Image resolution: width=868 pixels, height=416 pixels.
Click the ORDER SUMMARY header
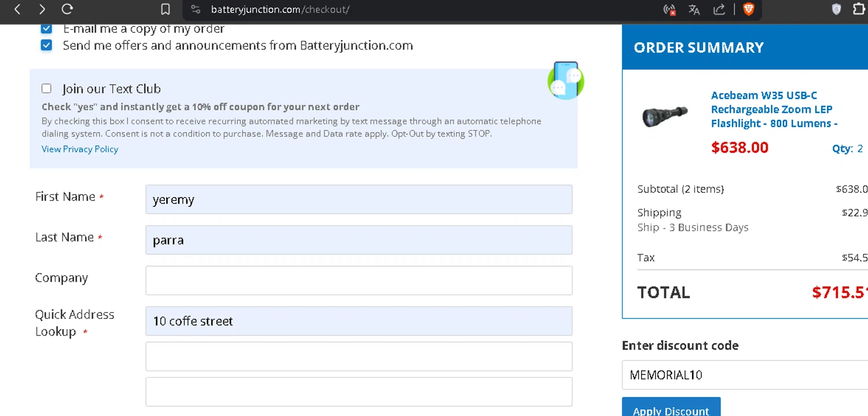(x=699, y=47)
